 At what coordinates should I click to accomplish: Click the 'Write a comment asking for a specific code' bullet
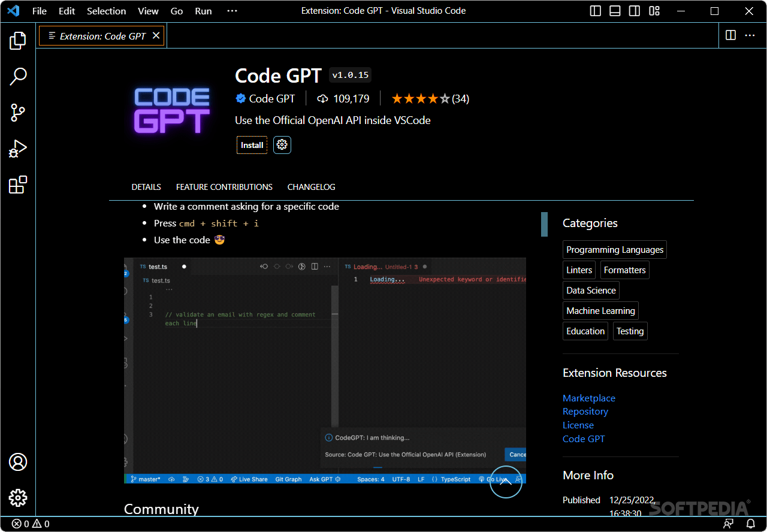(246, 207)
